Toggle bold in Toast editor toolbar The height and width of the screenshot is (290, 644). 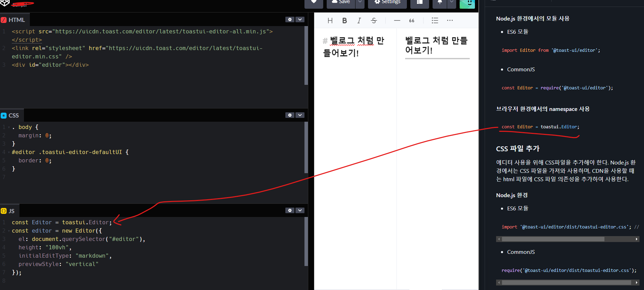pos(344,21)
